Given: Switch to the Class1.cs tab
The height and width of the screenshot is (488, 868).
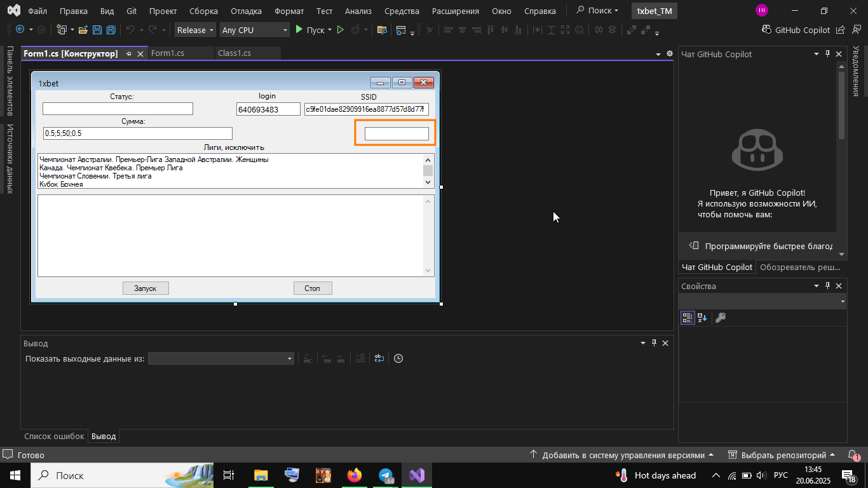Looking at the screenshot, I should click(234, 53).
